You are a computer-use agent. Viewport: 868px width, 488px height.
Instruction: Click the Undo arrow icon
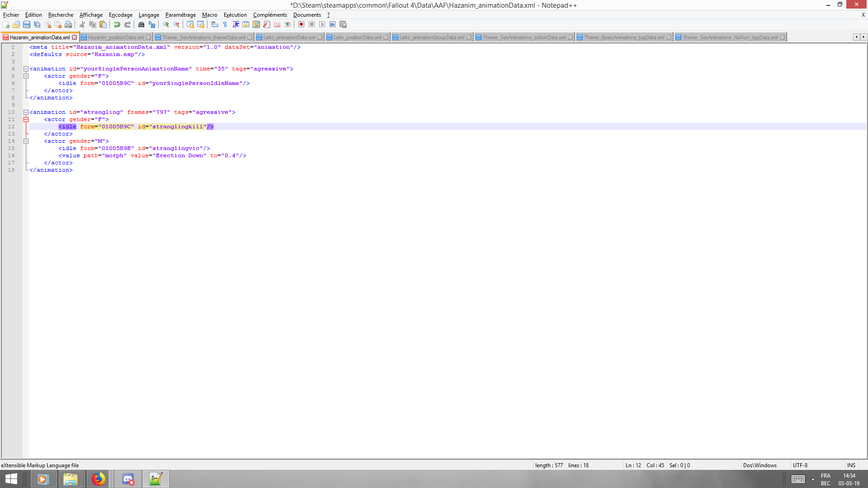[x=117, y=24]
